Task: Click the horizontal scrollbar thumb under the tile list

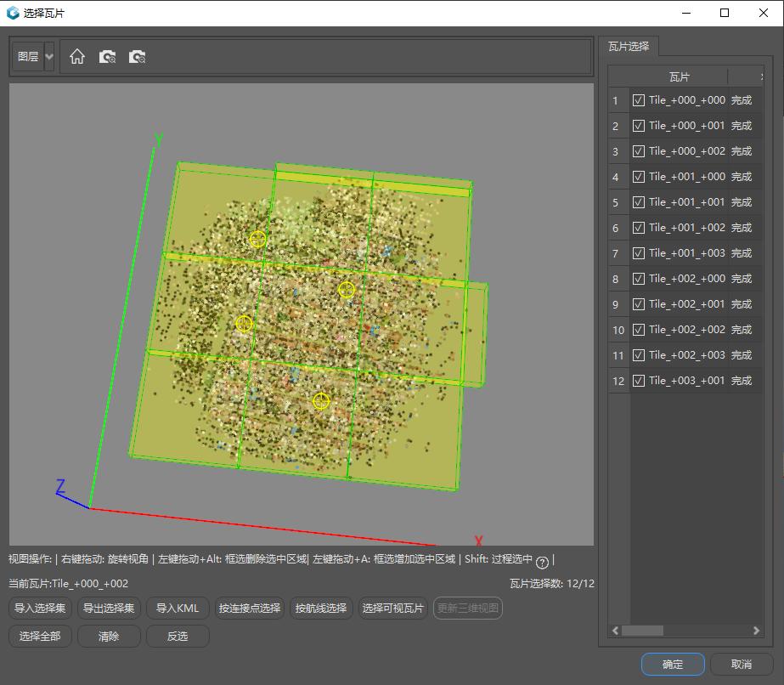Action: tap(642, 631)
